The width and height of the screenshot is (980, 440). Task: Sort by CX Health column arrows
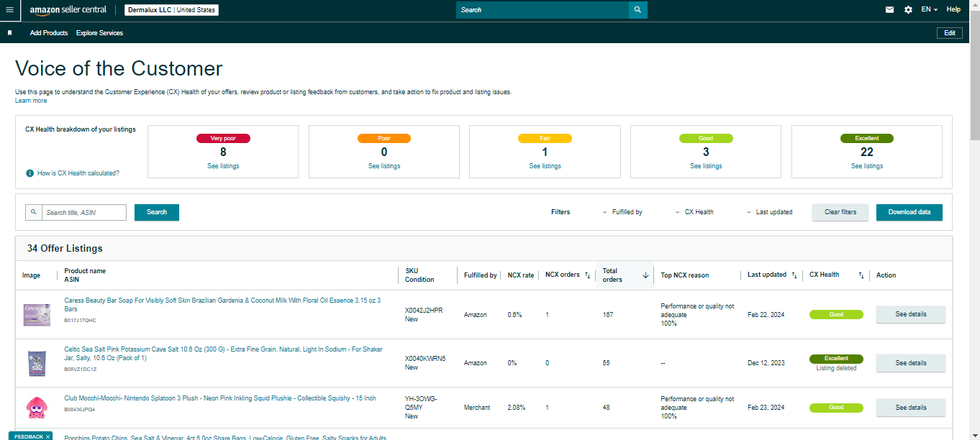click(x=861, y=275)
